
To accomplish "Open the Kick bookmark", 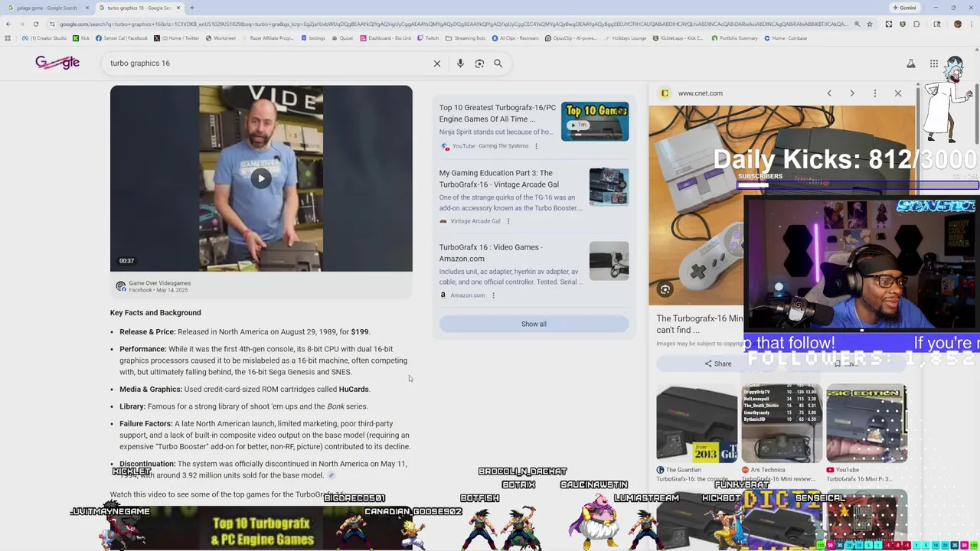I will point(81,37).
